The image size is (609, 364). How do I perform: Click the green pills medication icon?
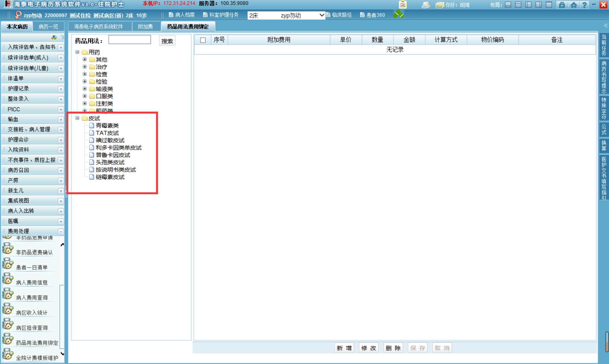pyautogui.click(x=398, y=15)
